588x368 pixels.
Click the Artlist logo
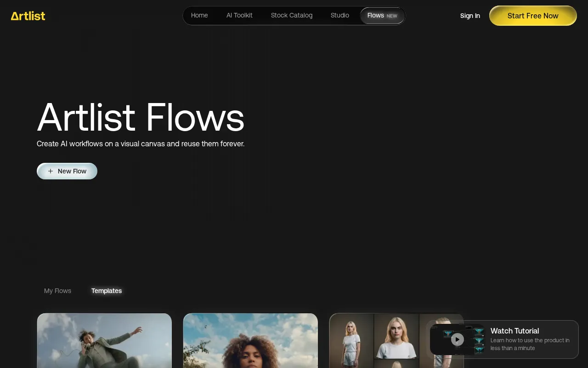click(28, 16)
